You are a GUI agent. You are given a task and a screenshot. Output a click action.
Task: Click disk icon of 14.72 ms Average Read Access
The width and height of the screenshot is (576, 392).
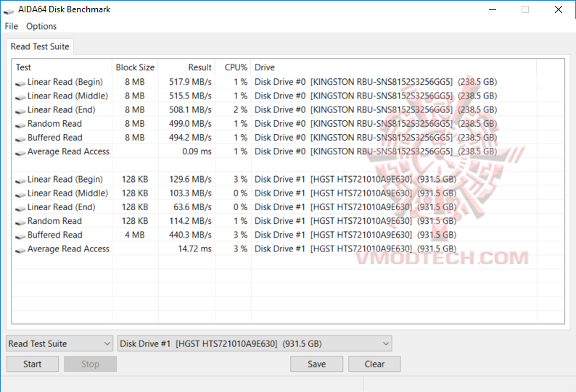pos(20,250)
